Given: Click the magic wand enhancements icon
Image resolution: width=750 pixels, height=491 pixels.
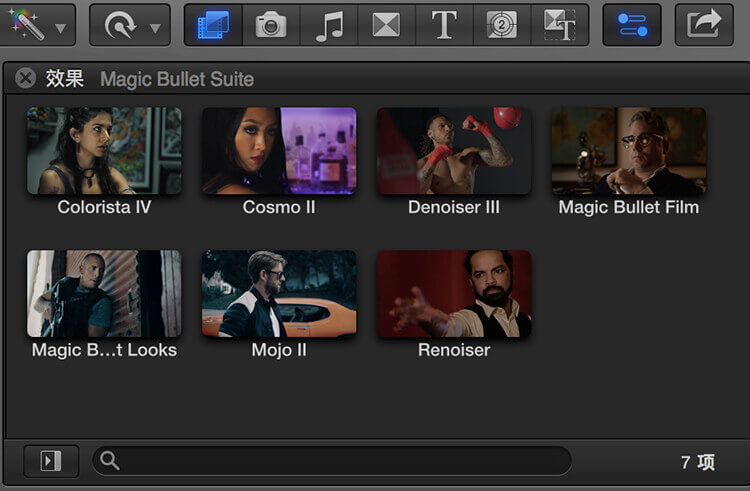Looking at the screenshot, I should pos(27,24).
